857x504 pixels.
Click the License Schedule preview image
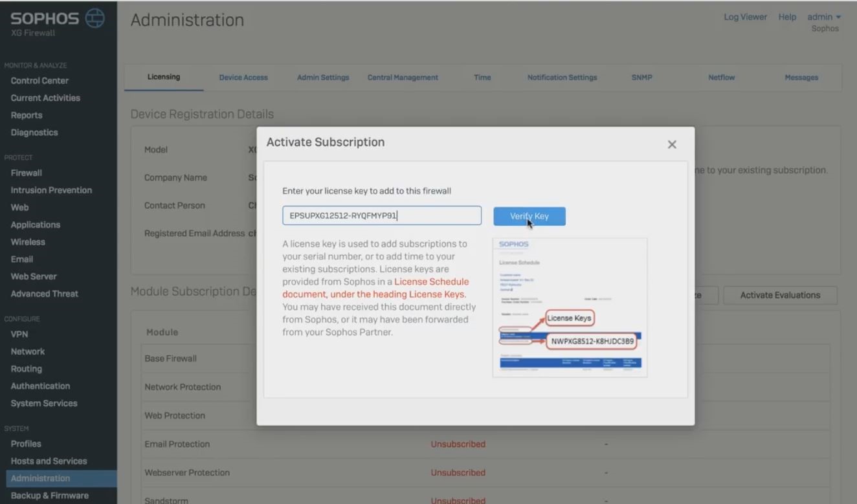[570, 307]
